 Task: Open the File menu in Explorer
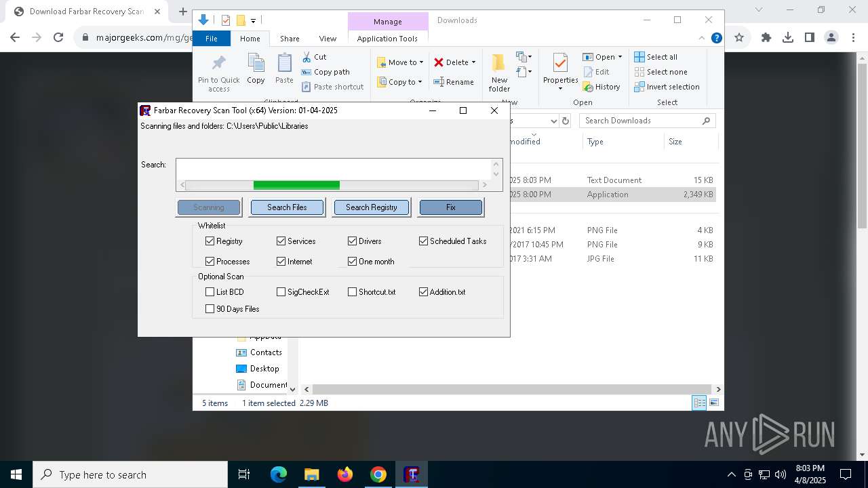coord(212,39)
